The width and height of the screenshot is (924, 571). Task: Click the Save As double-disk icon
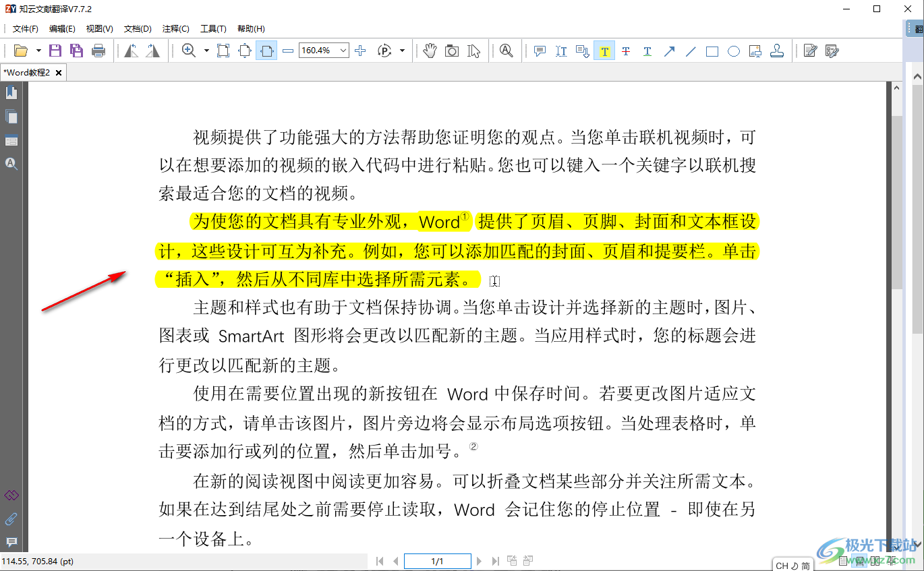(x=76, y=51)
